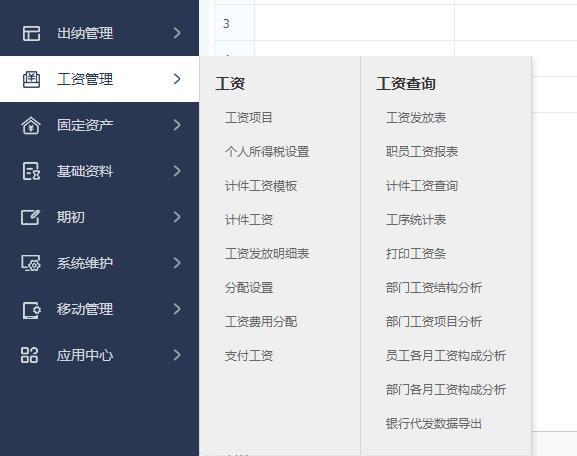Screen dimensions: 577x456
Task: Open the 出纳管理 sidebar menu
Action: pyautogui.click(x=99, y=33)
